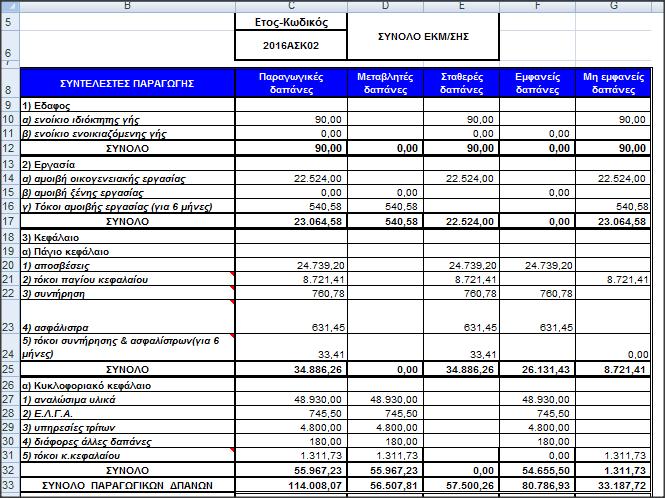
Task: Click the τόκοι κ.κεφαλαίου label
Action: point(71,456)
